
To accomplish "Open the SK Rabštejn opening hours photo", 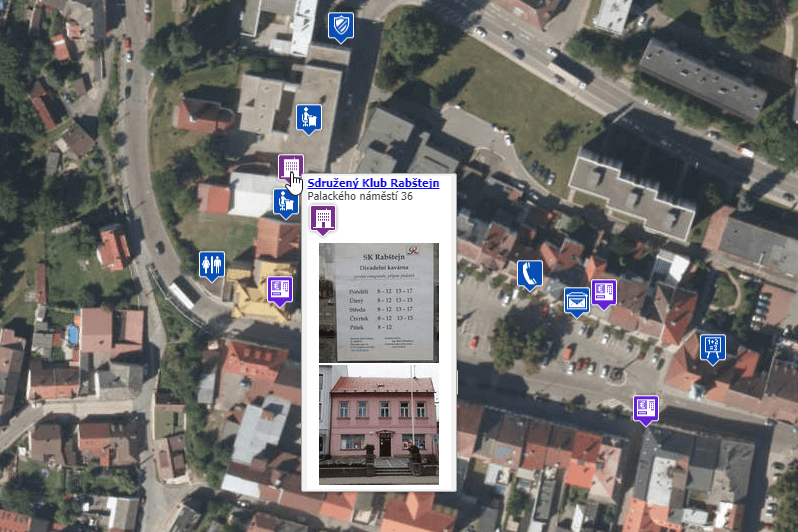I will 379,302.
